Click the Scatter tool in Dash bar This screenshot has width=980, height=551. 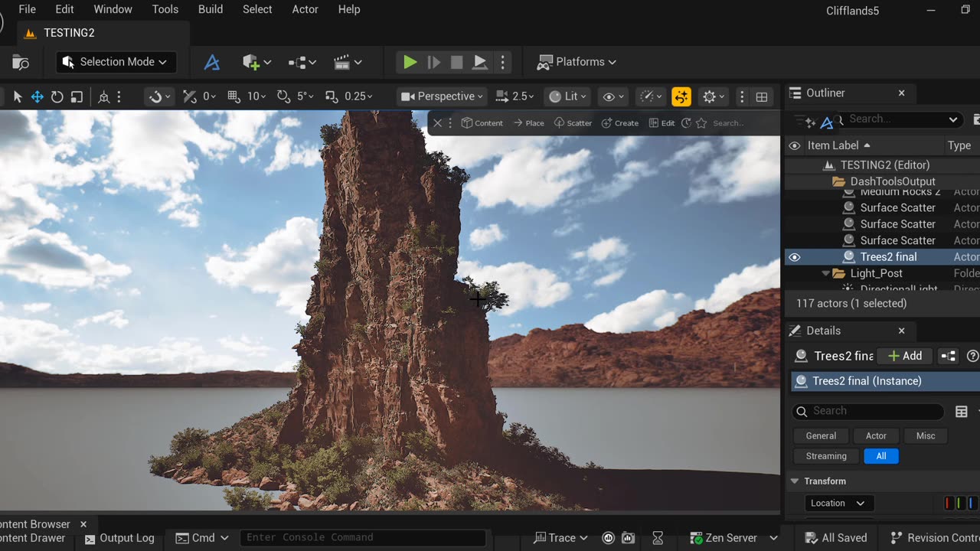(x=573, y=123)
